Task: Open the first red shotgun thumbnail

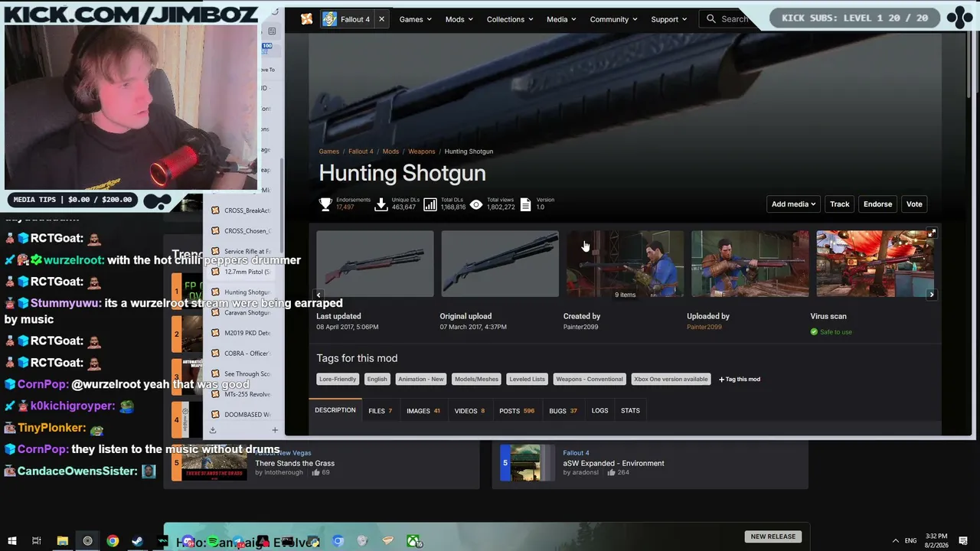Action: [x=375, y=264]
